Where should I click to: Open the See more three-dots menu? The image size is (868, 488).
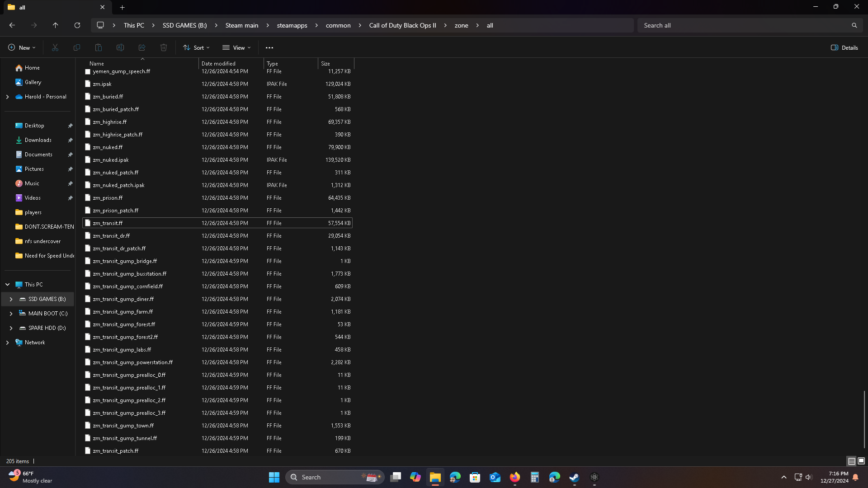tap(269, 47)
